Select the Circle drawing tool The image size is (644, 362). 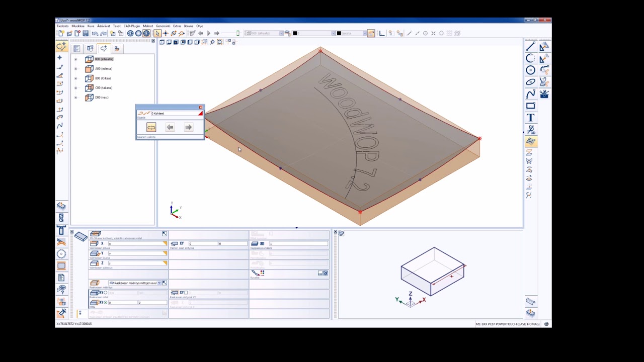[x=530, y=70]
